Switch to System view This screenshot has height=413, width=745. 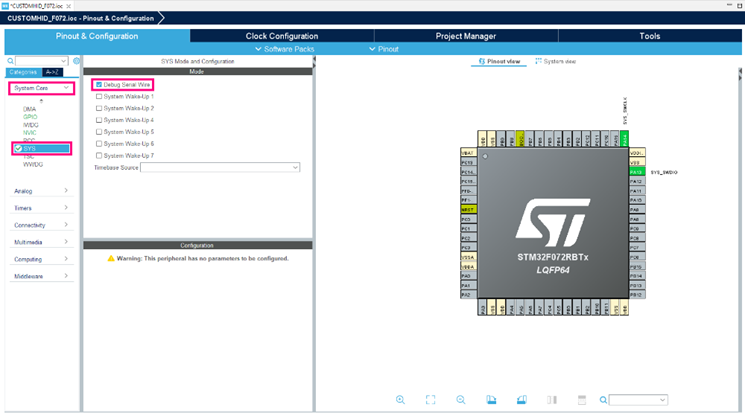[555, 61]
